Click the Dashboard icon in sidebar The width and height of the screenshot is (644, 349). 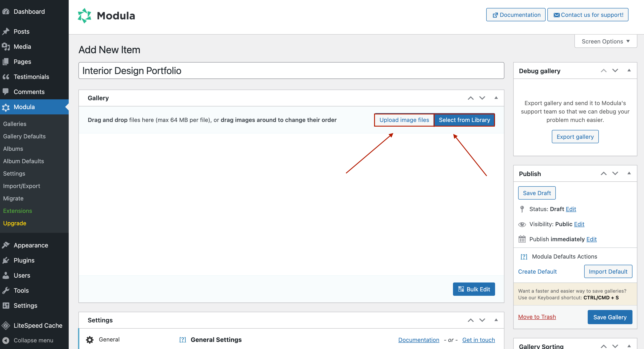click(6, 11)
